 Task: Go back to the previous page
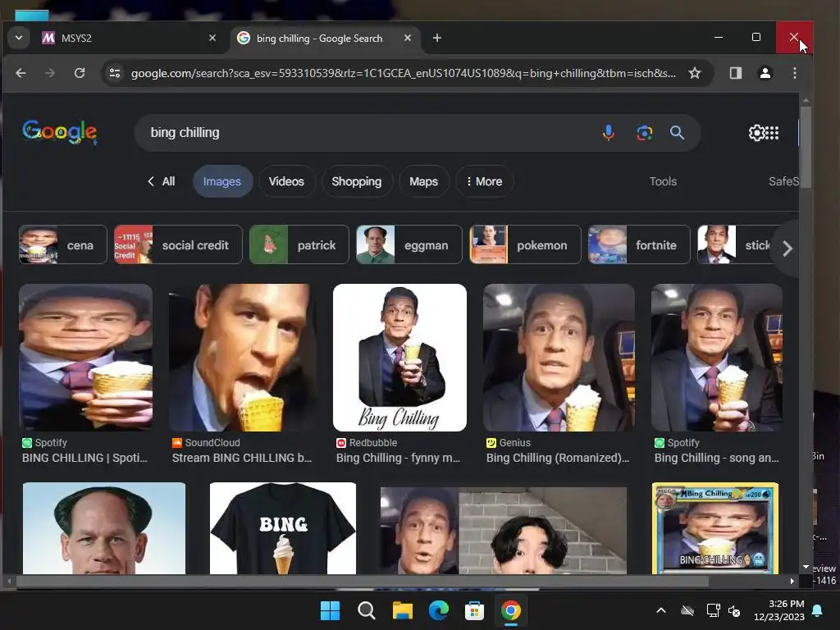click(x=21, y=73)
